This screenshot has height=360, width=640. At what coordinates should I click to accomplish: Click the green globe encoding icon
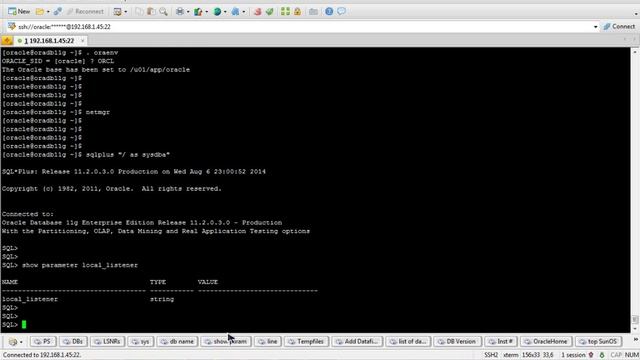(x=217, y=12)
